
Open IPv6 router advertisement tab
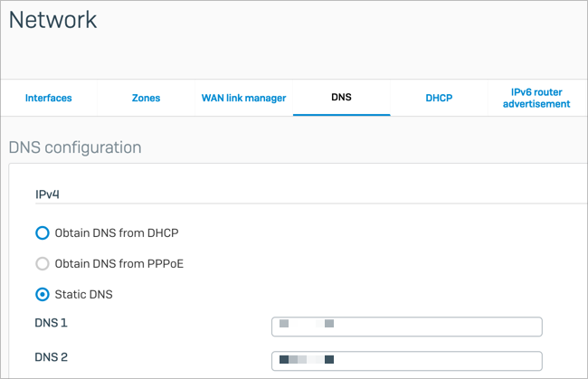[536, 98]
